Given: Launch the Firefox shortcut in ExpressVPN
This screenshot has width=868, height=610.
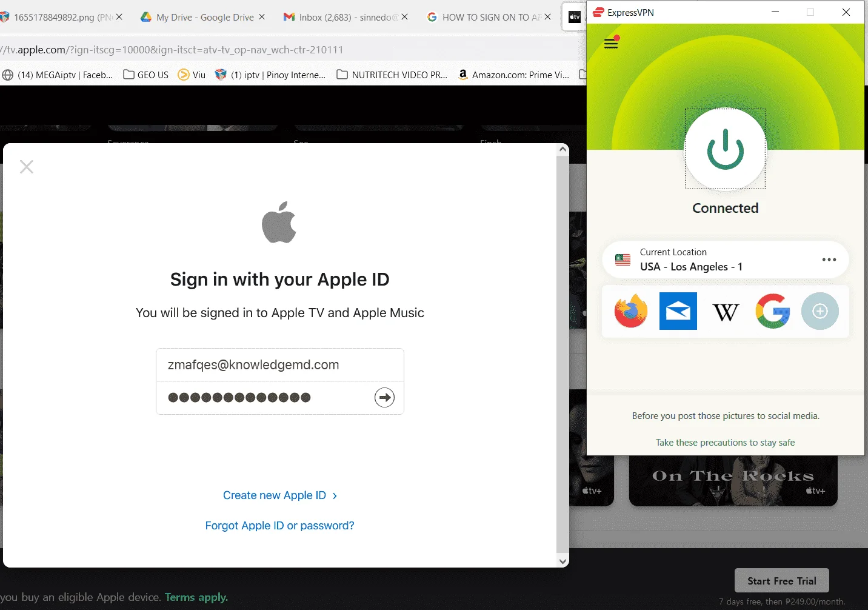Looking at the screenshot, I should (630, 311).
